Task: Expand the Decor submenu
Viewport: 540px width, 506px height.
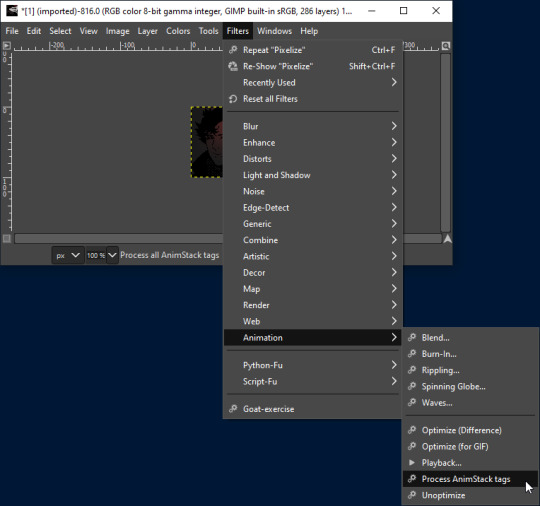Action: point(312,272)
